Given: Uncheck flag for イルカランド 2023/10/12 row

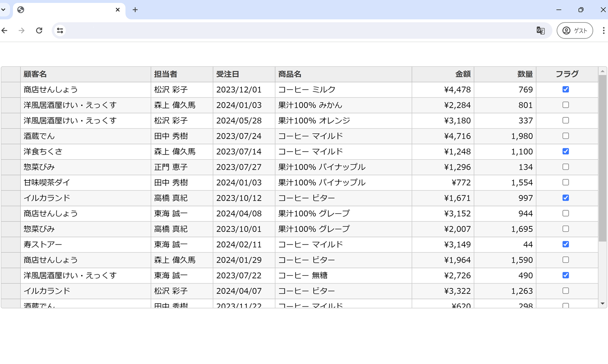Looking at the screenshot, I should pyautogui.click(x=566, y=198).
